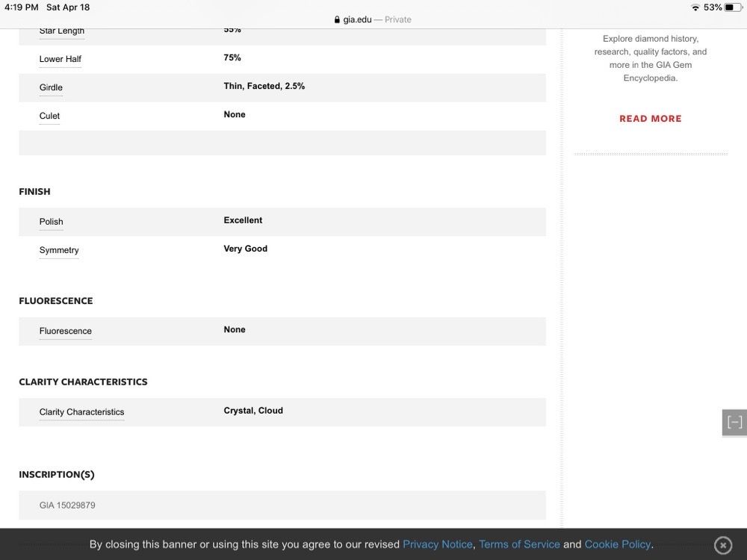Close the privacy notice banner
Image resolution: width=747 pixels, height=560 pixels.
click(722, 545)
